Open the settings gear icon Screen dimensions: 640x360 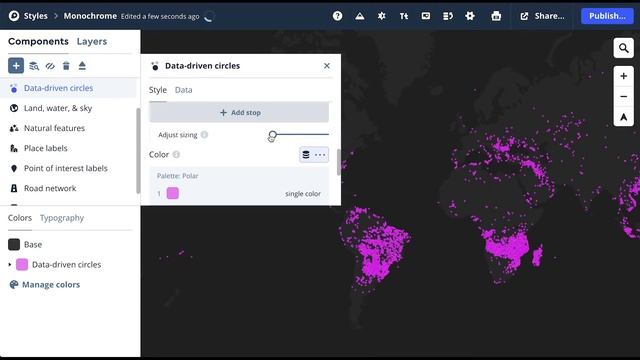pyautogui.click(x=470, y=16)
